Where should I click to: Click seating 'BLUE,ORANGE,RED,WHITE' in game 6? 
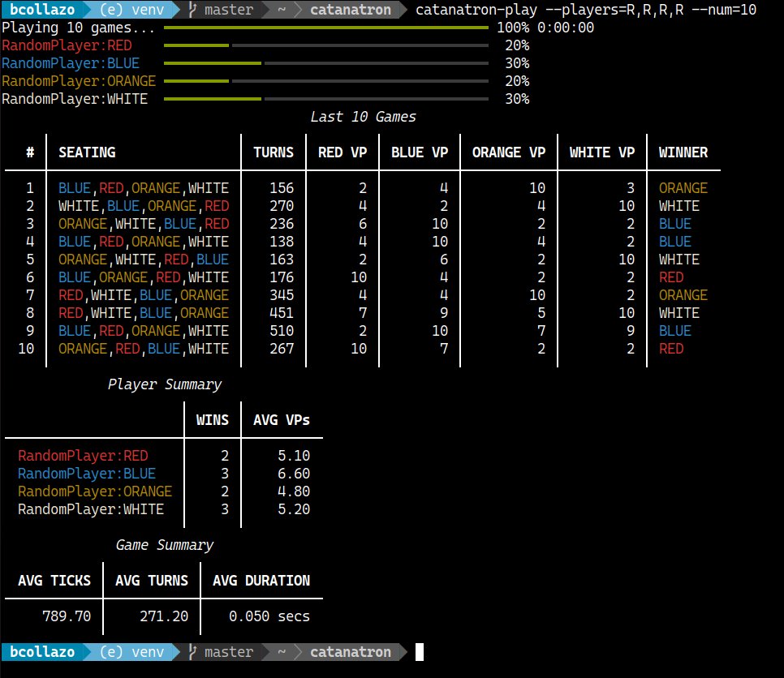(x=144, y=277)
